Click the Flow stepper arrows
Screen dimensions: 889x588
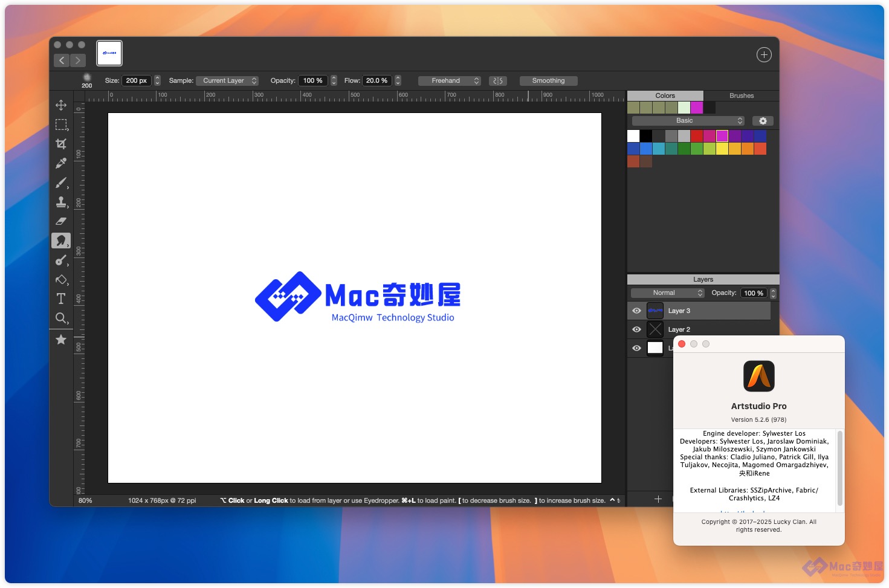pos(398,80)
